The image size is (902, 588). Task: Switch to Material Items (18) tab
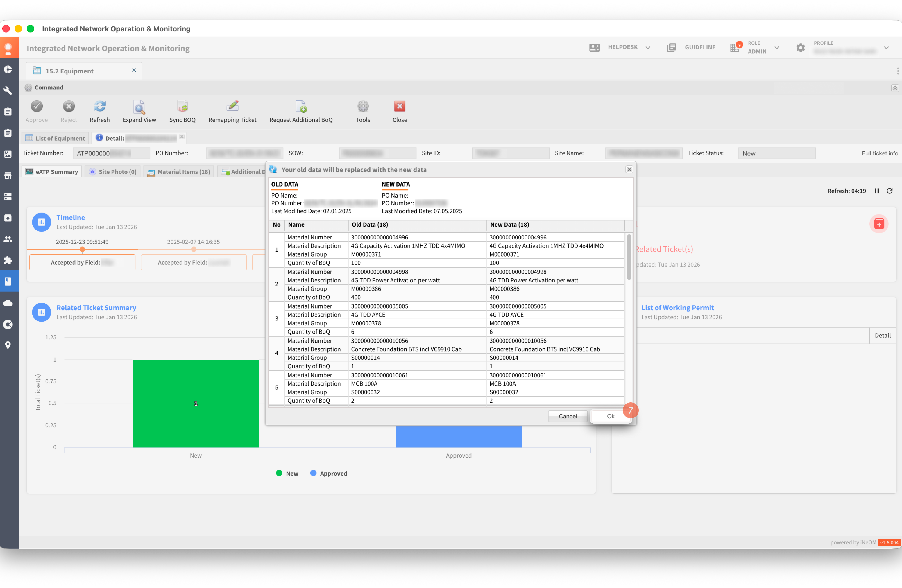[179, 172]
